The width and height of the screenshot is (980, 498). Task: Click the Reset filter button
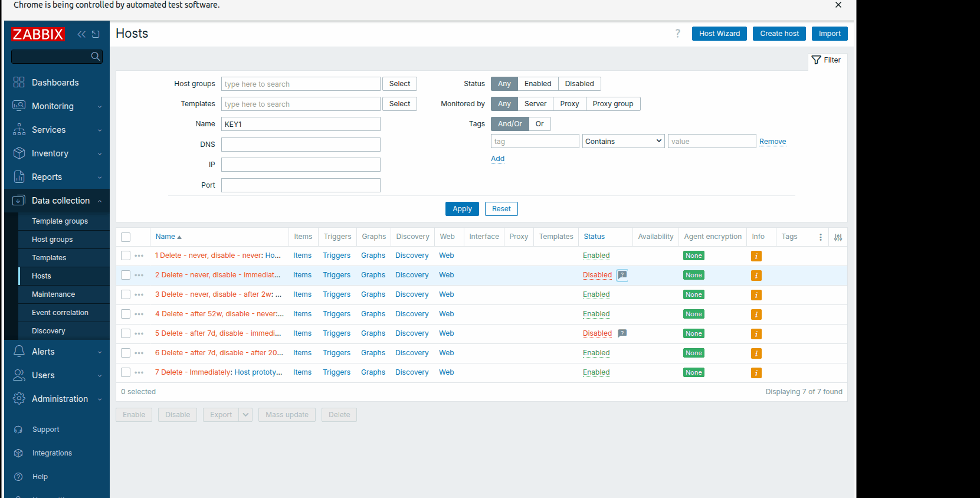(x=501, y=209)
